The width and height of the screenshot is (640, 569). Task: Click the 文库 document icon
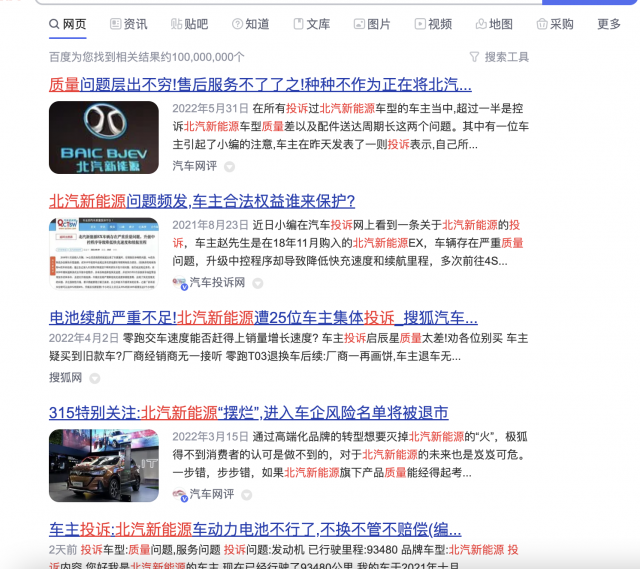[x=298, y=24]
